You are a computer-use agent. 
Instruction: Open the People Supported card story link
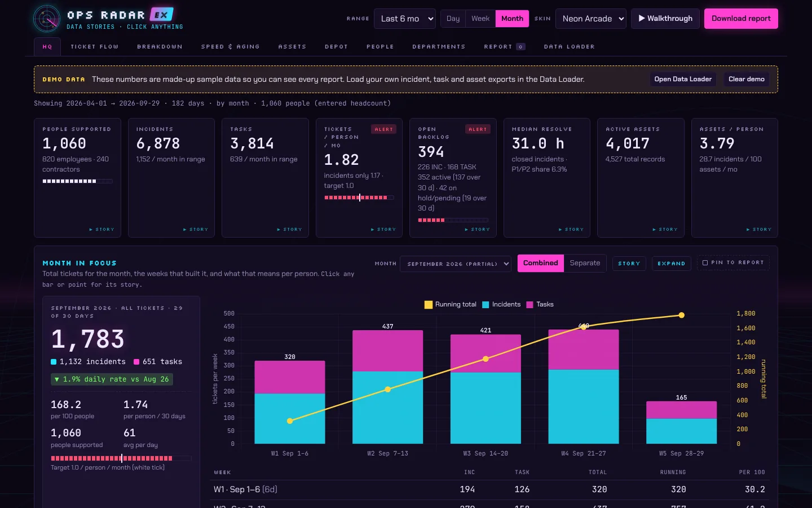(102, 230)
